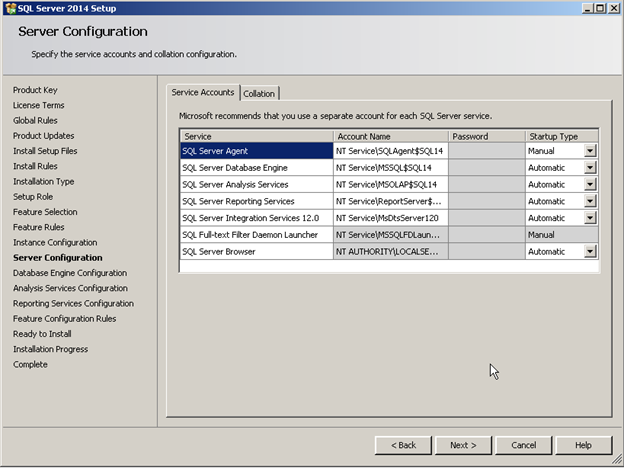
Task: Click Manual startup type of Full-text Filter Daemon
Action: tap(562, 234)
